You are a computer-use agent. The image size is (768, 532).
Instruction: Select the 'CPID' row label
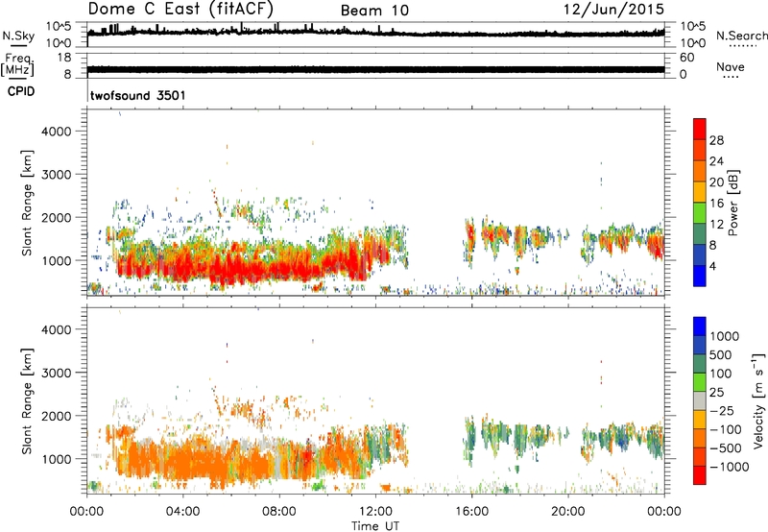coord(21,91)
